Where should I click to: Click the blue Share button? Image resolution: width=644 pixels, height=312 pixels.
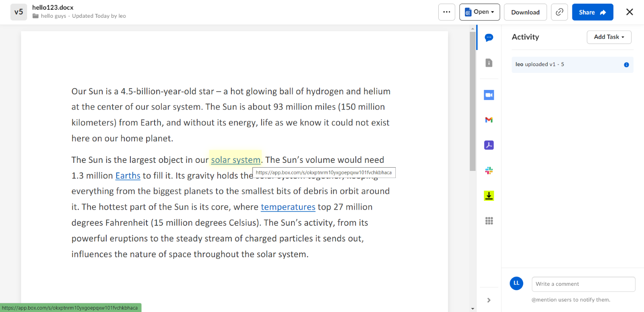click(592, 12)
